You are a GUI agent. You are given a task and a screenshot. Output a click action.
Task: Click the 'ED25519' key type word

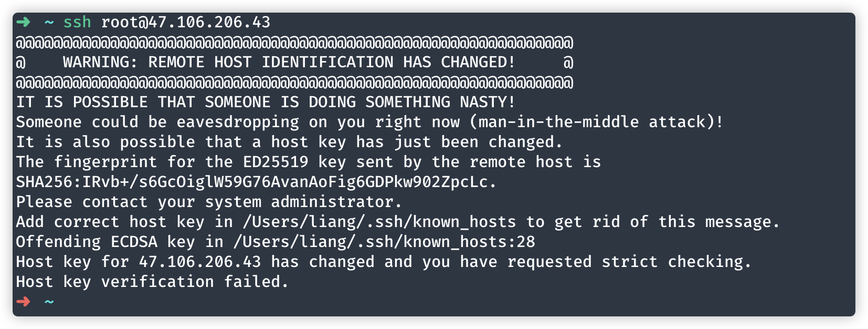276,162
